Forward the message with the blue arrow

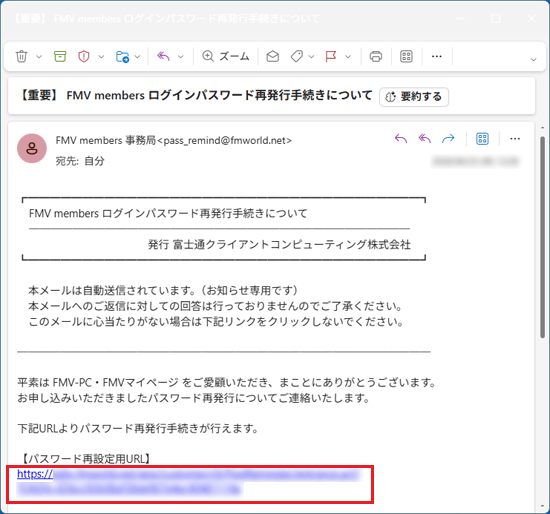tap(448, 139)
